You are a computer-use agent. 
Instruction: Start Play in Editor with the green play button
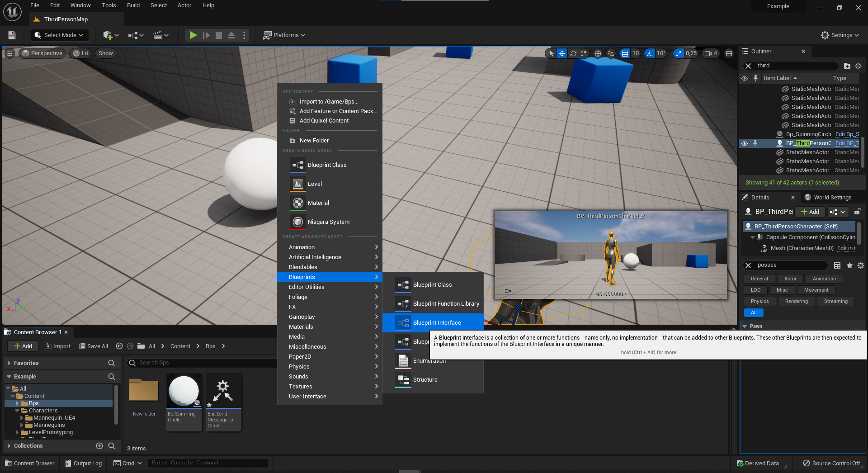click(193, 35)
